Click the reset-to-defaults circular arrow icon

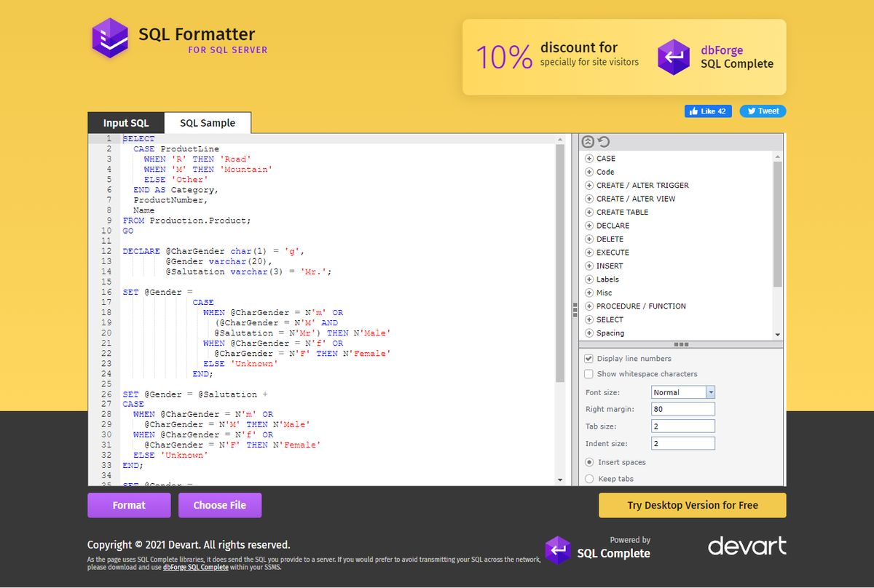click(x=602, y=141)
